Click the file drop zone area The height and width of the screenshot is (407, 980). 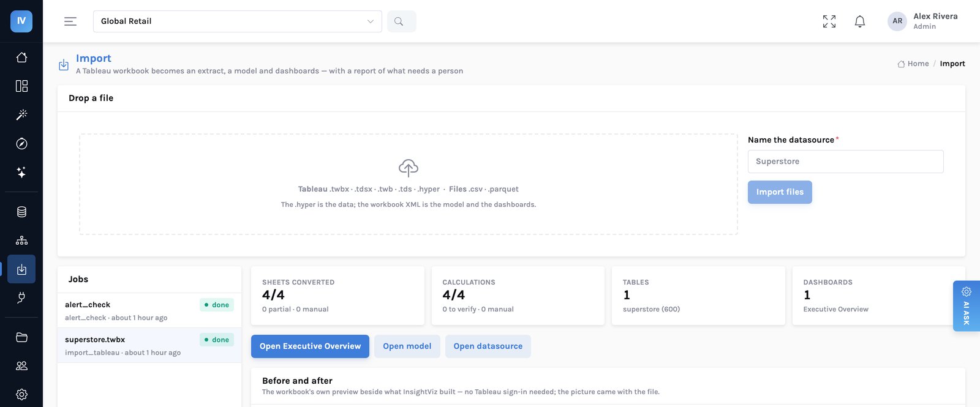tap(409, 184)
